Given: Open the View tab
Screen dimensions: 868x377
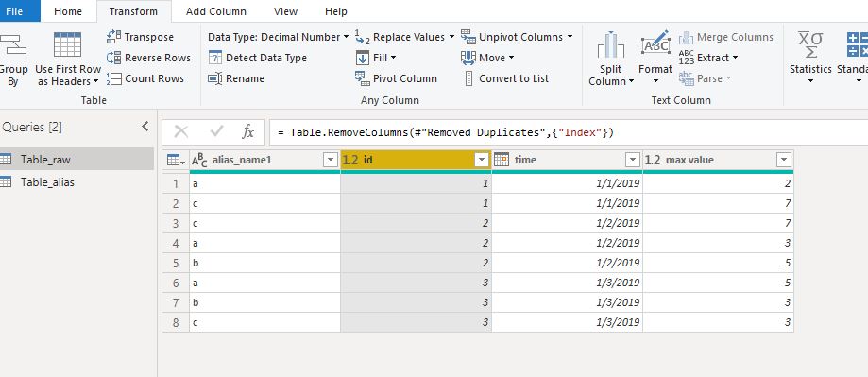Looking at the screenshot, I should pyautogui.click(x=285, y=11).
